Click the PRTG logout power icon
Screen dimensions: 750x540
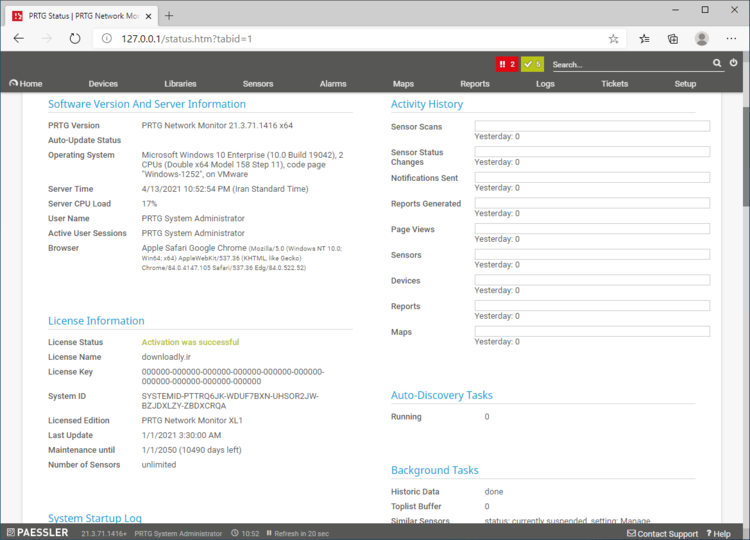click(x=734, y=63)
